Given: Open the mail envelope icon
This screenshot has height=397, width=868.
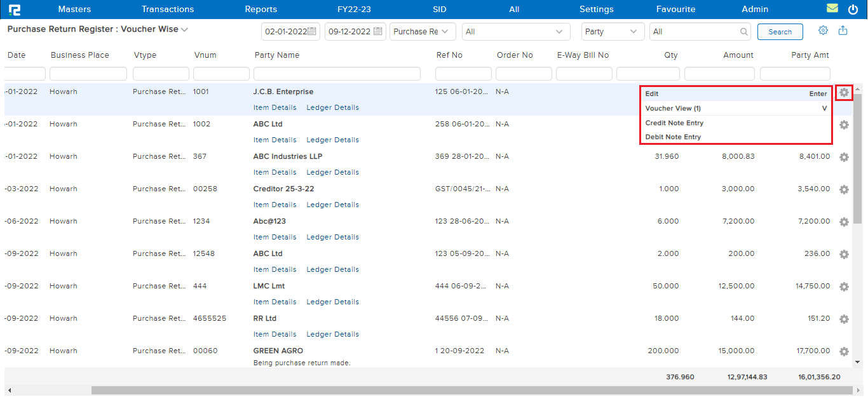Looking at the screenshot, I should point(832,9).
